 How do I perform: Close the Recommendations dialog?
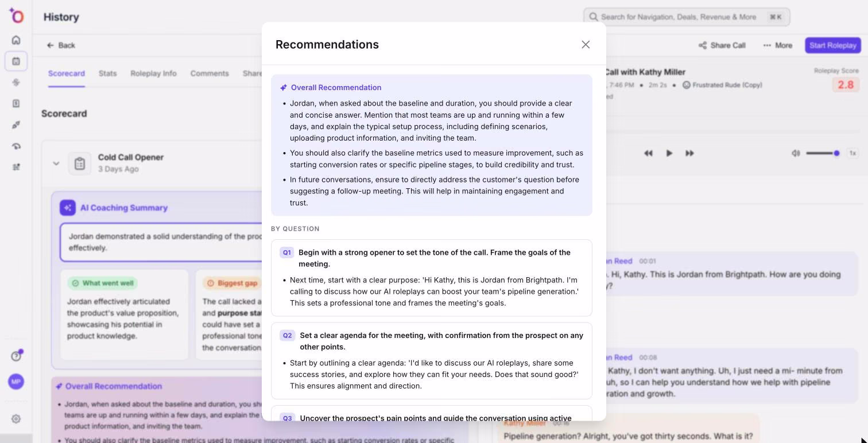[586, 45]
